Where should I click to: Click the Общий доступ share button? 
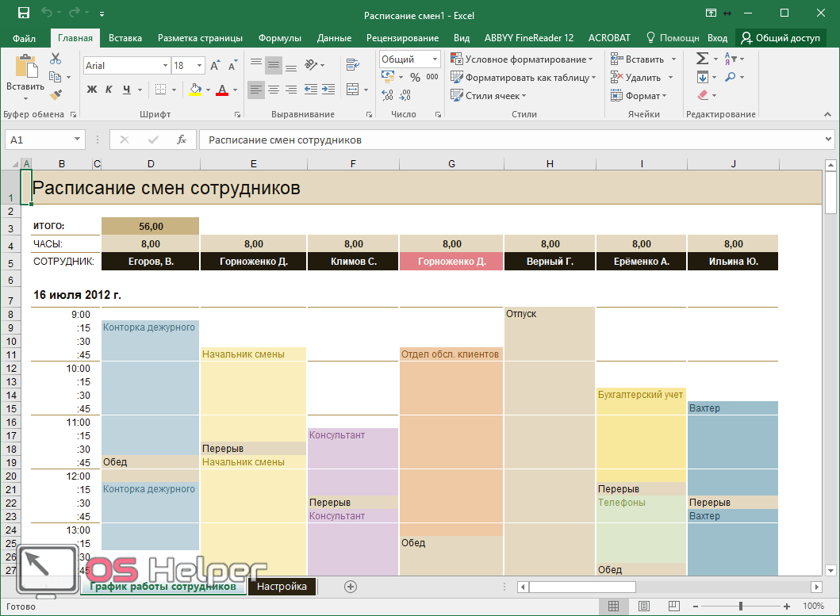point(781,38)
